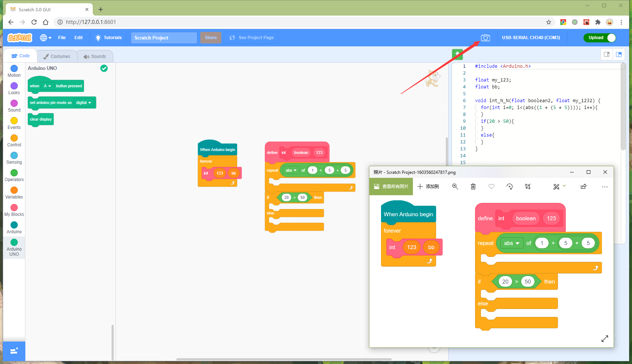This screenshot has height=364, width=632.
Task: Open Edit & Create dropdown in Photos
Action: (560, 187)
